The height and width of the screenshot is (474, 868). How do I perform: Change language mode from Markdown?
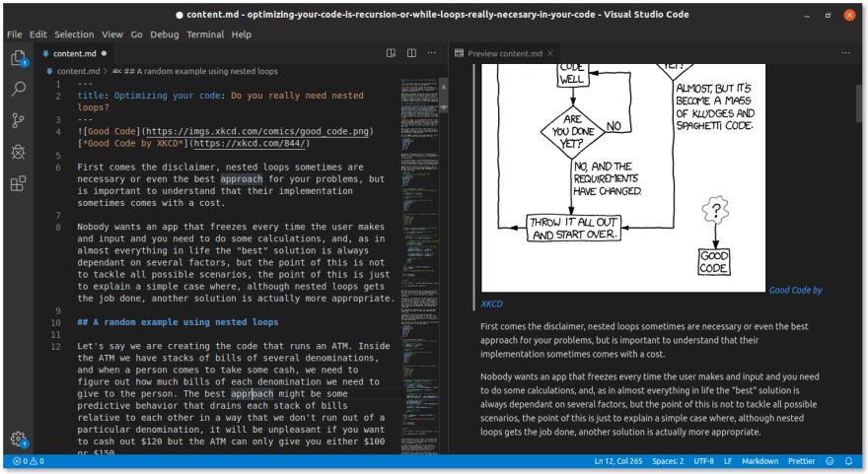760,461
